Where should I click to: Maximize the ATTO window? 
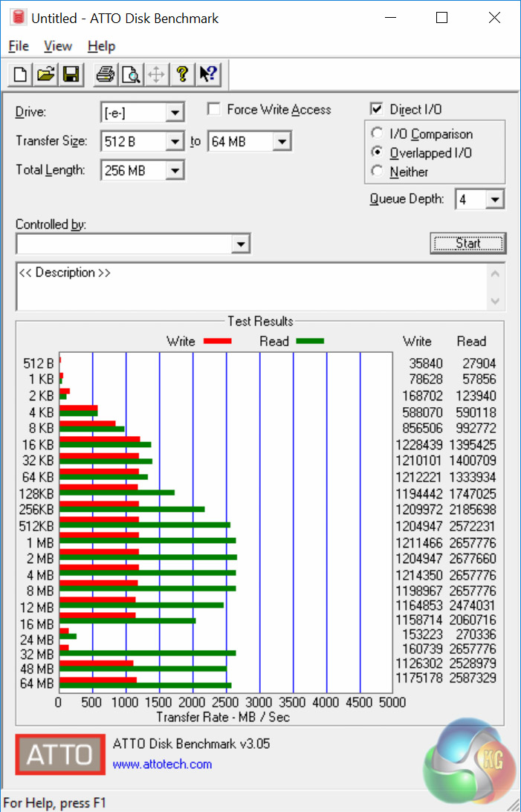coord(441,18)
